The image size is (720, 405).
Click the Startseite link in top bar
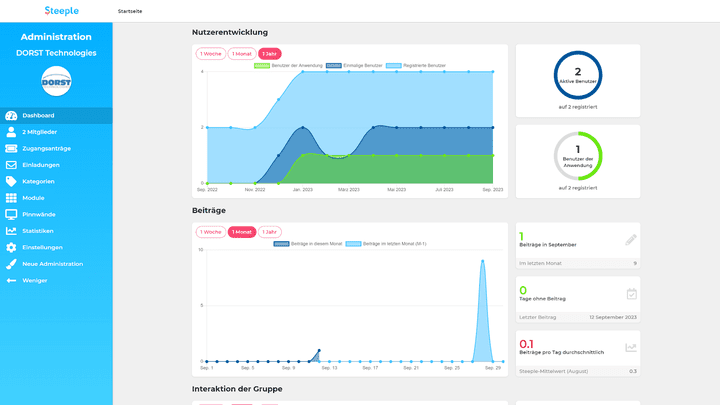click(x=130, y=11)
